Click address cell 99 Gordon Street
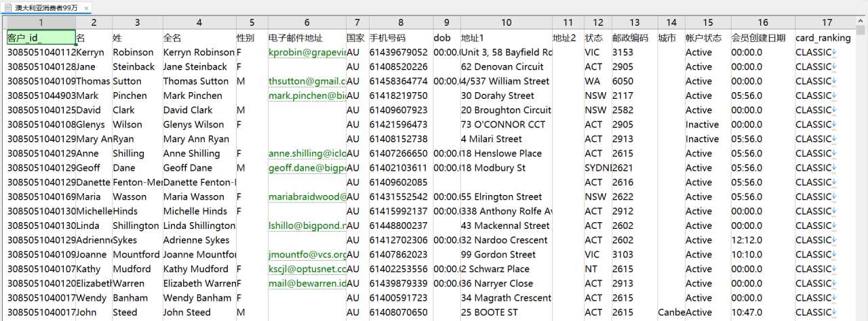 (506, 255)
